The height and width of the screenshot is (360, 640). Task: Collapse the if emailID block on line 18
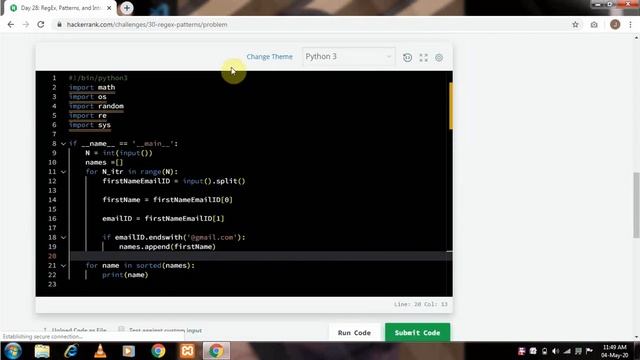tap(63, 238)
